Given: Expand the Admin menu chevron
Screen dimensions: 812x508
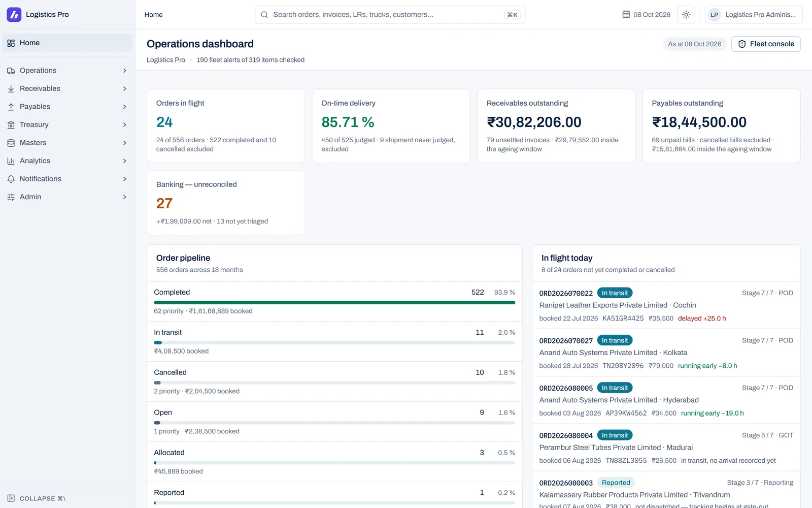Looking at the screenshot, I should pyautogui.click(x=124, y=197).
